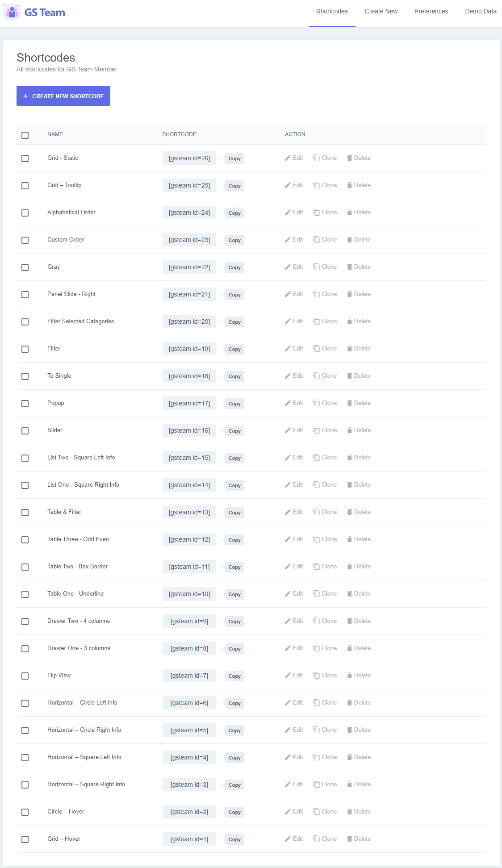The height and width of the screenshot is (868, 502).
Task: Click the Clone icon for Table & Filter
Action: coord(316,512)
